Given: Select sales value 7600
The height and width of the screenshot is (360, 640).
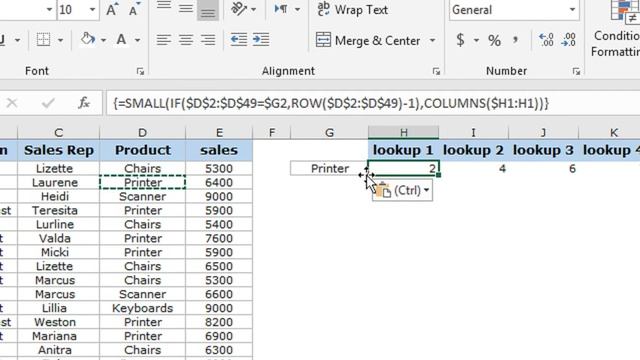Looking at the screenshot, I should click(219, 238).
